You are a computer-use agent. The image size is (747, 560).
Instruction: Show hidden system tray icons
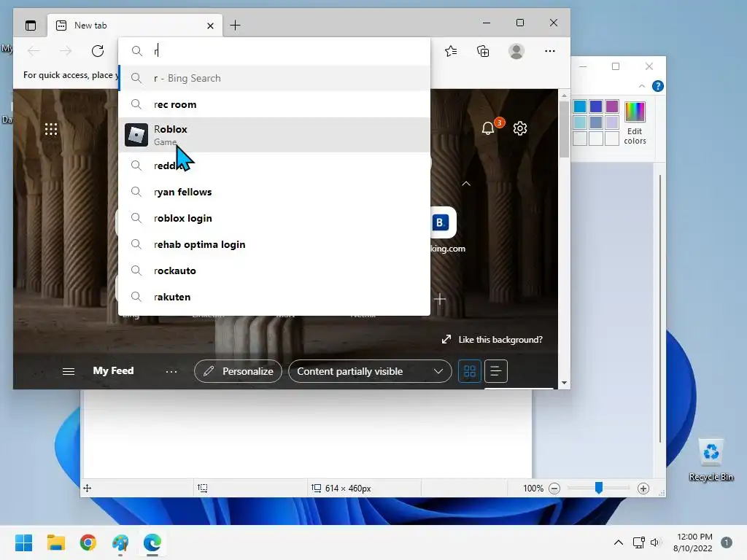point(619,542)
